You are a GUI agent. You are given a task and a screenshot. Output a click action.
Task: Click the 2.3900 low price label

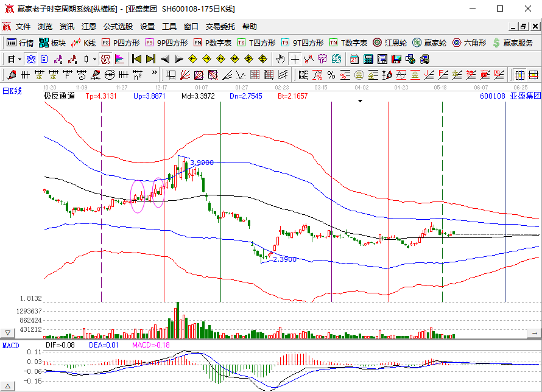tap(285, 259)
